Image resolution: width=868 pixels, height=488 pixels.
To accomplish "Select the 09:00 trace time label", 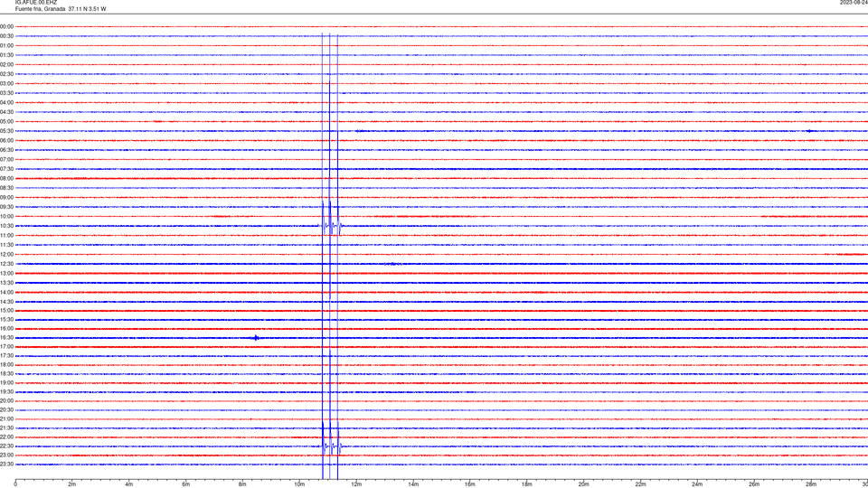I will pos(6,198).
